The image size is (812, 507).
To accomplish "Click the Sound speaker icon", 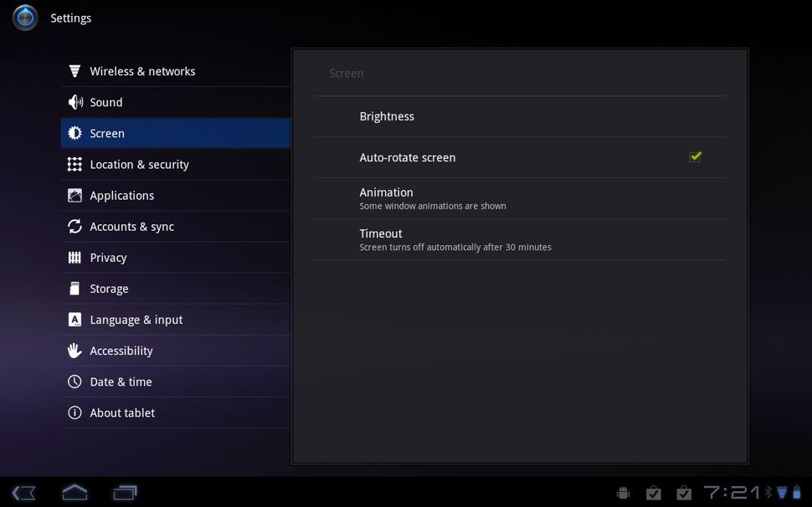I will click(x=75, y=102).
